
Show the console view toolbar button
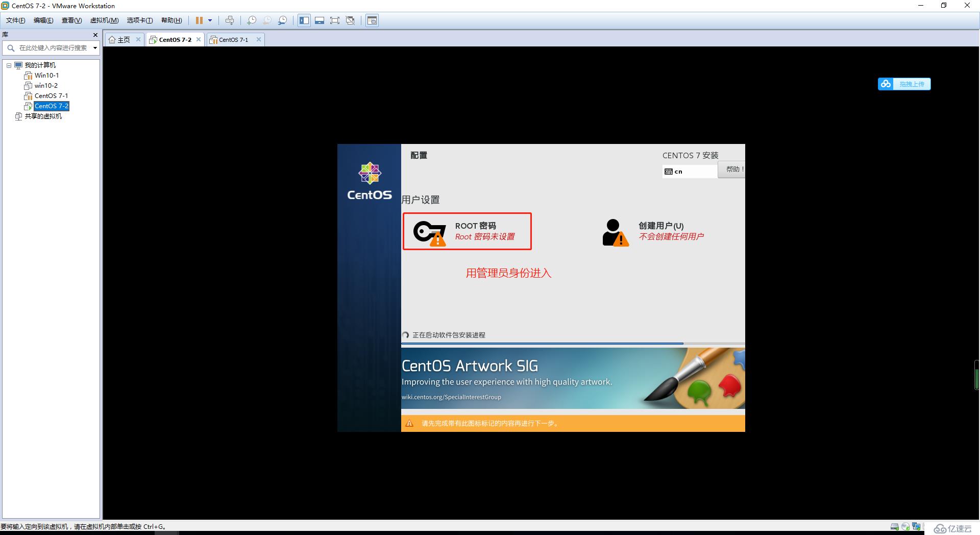(372, 20)
